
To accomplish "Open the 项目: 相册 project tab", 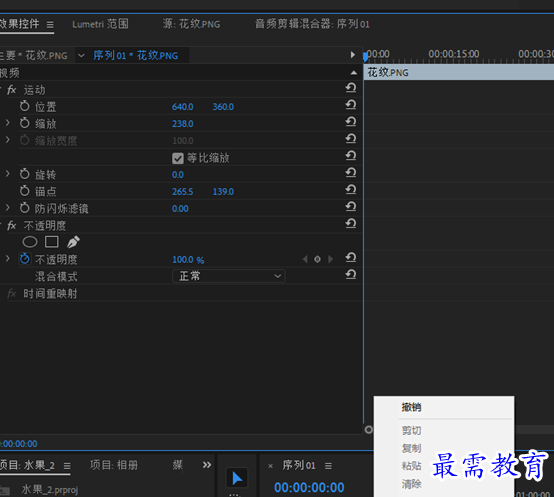I will coord(114,465).
